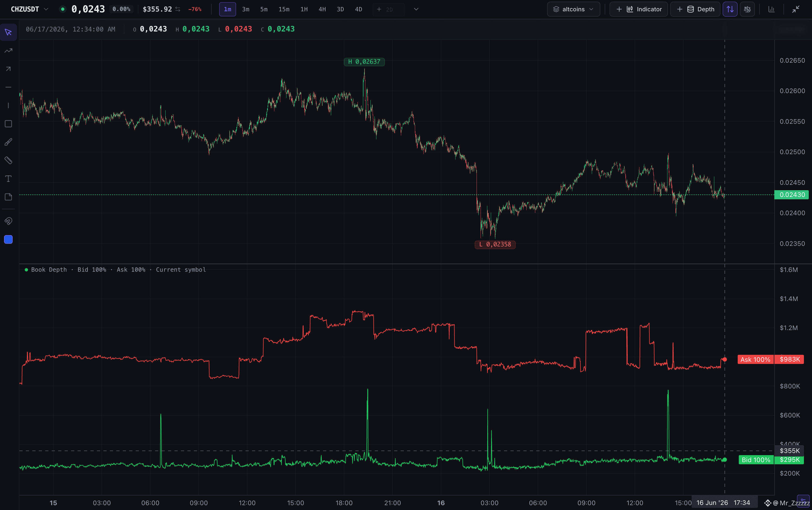Image resolution: width=812 pixels, height=510 pixels.
Task: Toggle the up-down arrows button
Action: tap(730, 9)
